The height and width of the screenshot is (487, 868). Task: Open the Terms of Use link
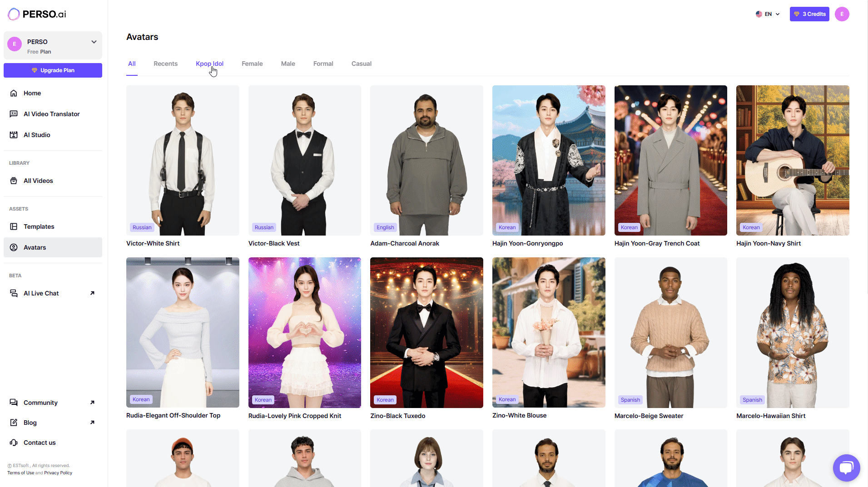point(20,473)
